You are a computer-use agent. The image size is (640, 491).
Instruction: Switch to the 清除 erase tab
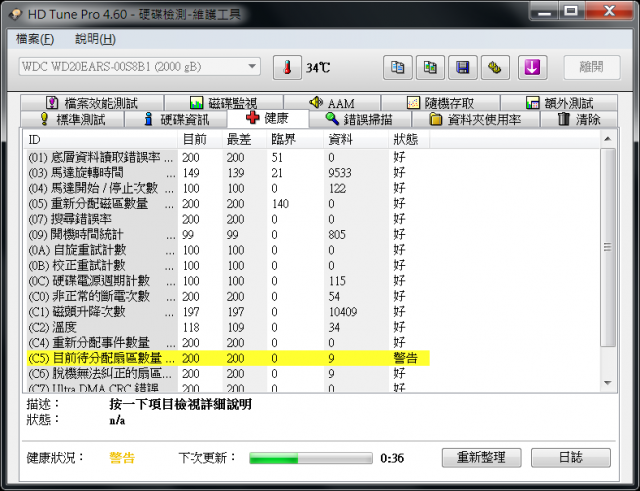coord(579,119)
